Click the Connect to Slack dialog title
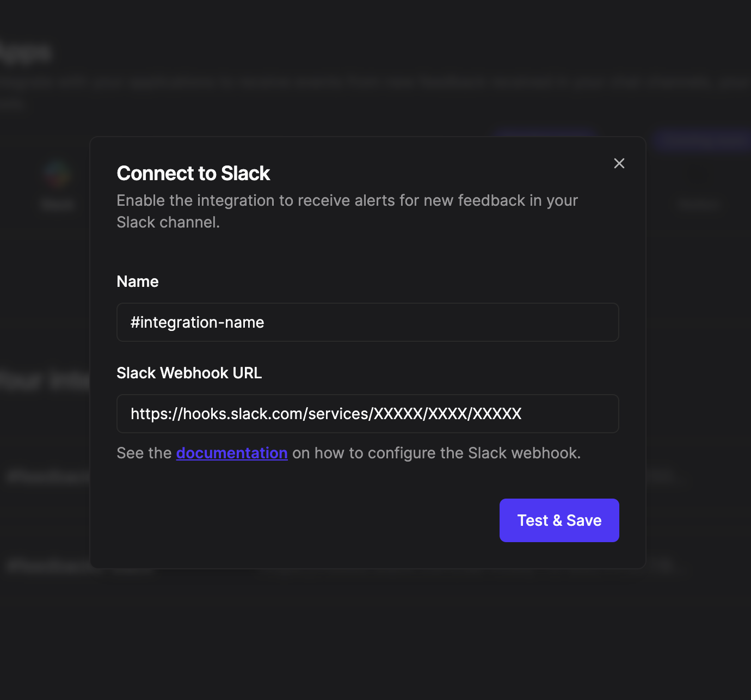The image size is (751, 700). tap(193, 173)
